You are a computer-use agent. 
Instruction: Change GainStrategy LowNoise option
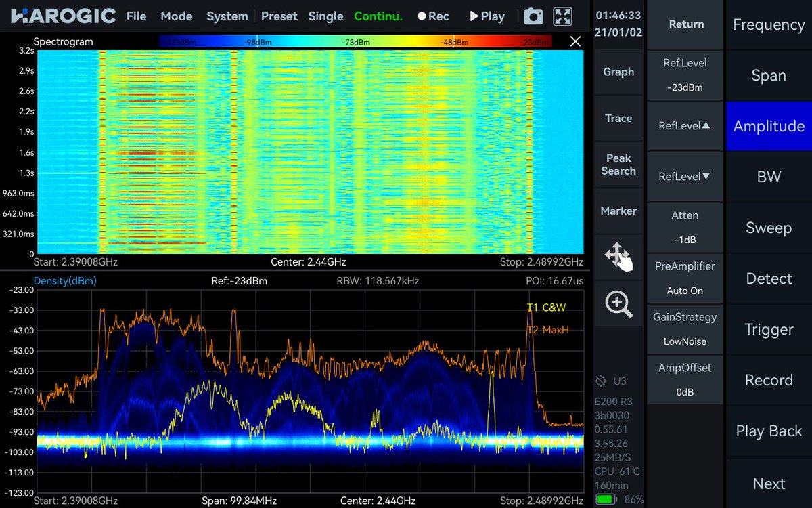pyautogui.click(x=685, y=329)
